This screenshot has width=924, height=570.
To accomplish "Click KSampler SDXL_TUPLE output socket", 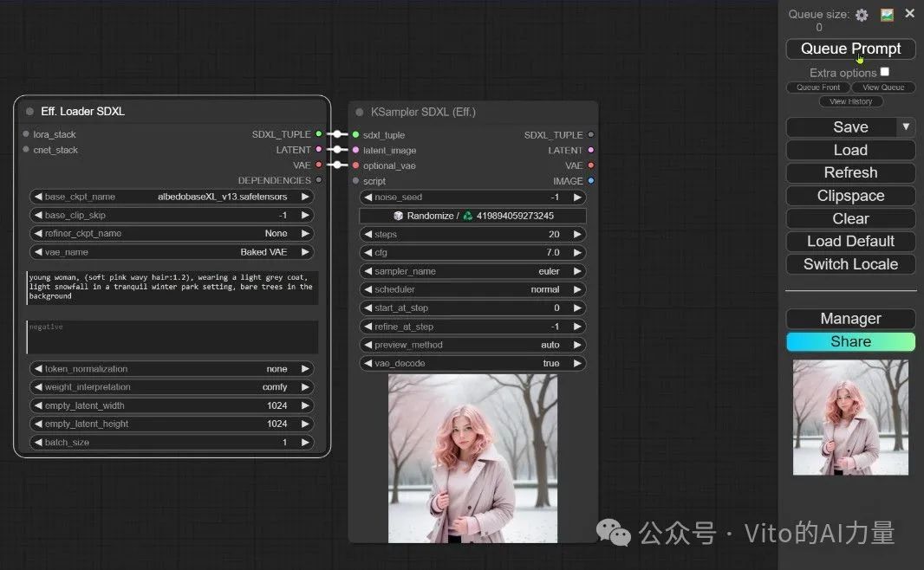I will [x=591, y=135].
